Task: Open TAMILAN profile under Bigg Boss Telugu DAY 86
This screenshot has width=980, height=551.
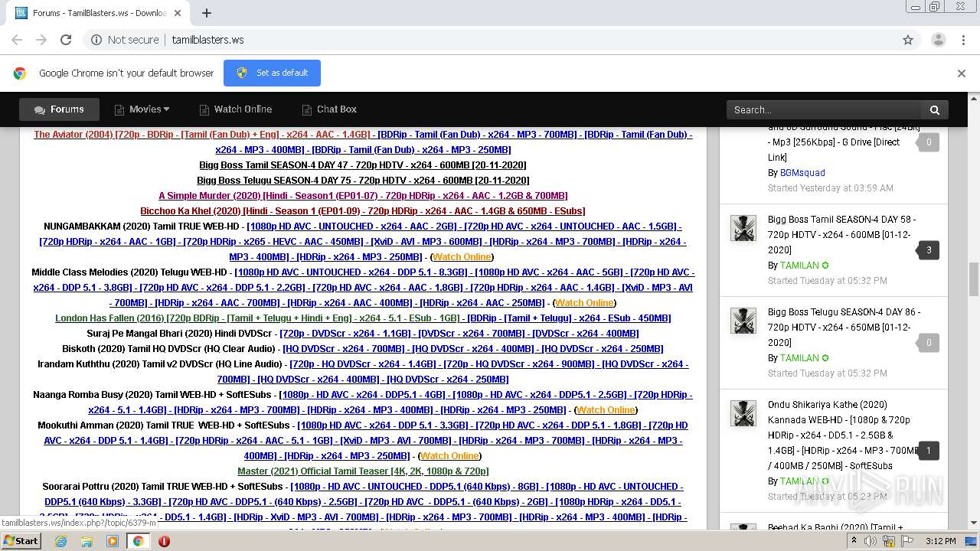Action: 799,358
